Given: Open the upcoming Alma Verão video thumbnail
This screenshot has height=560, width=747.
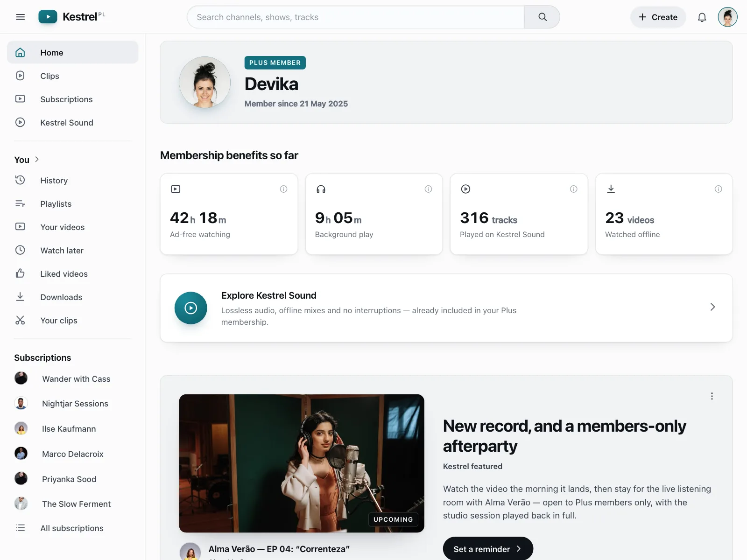Looking at the screenshot, I should (302, 463).
